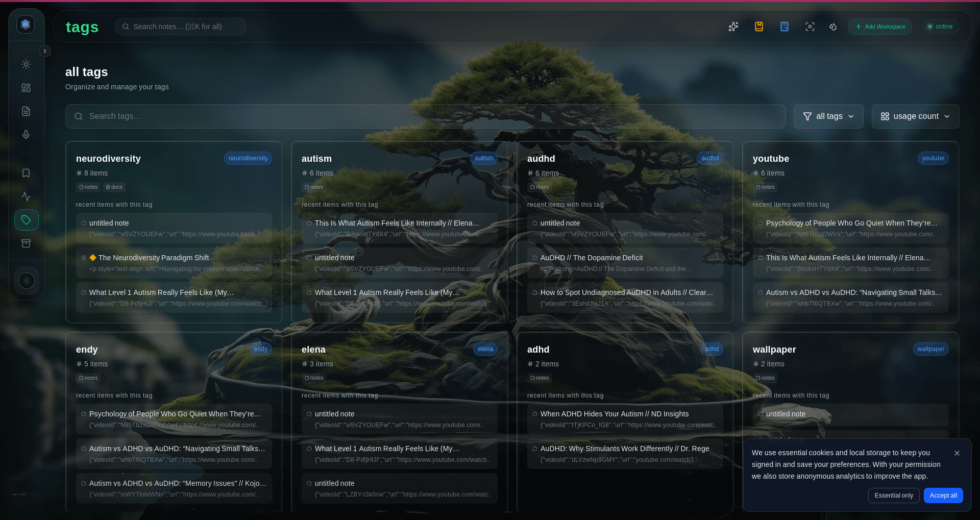
Task: Click the Accept all cookies button
Action: click(943, 496)
